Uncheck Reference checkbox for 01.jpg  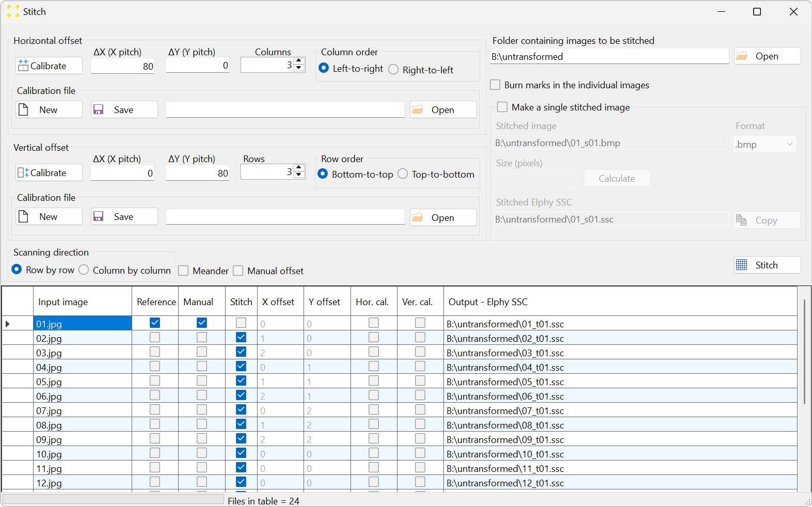pyautogui.click(x=155, y=323)
